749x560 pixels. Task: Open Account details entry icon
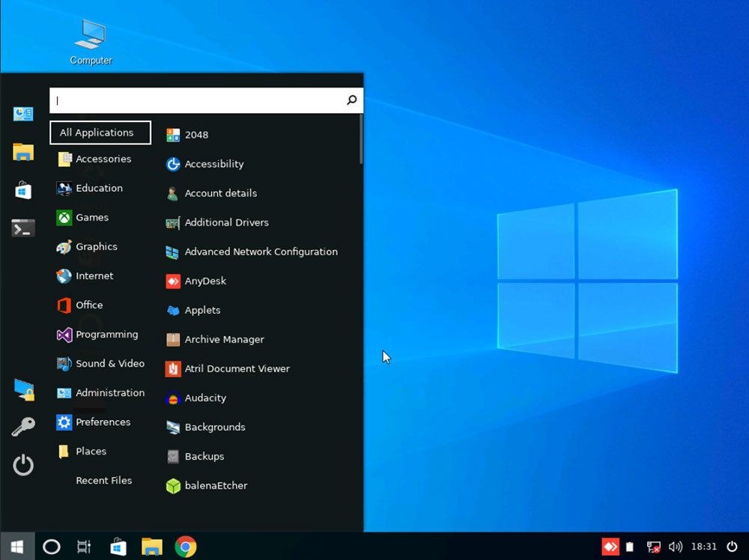click(x=173, y=193)
